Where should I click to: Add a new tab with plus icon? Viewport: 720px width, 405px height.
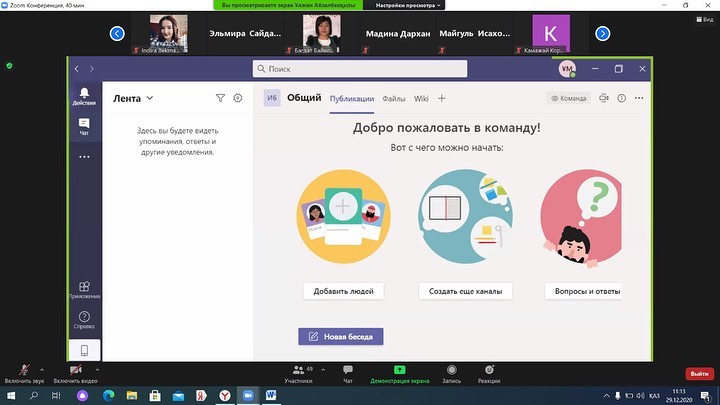tap(441, 98)
